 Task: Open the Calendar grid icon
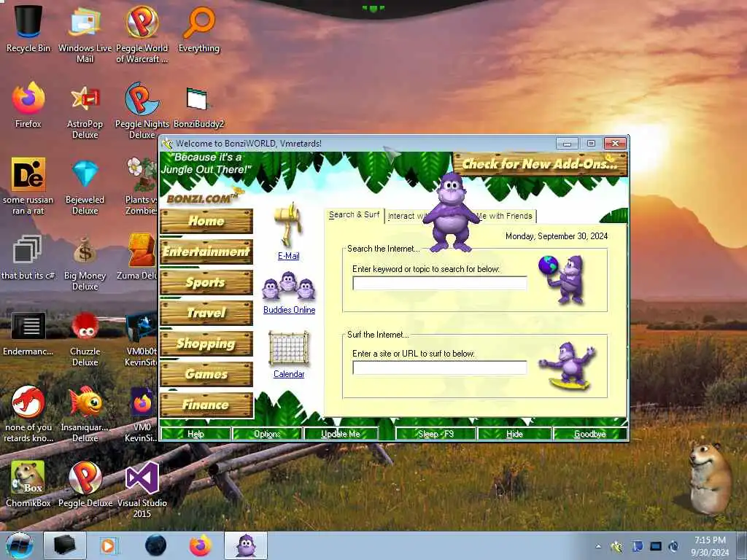coord(289,349)
